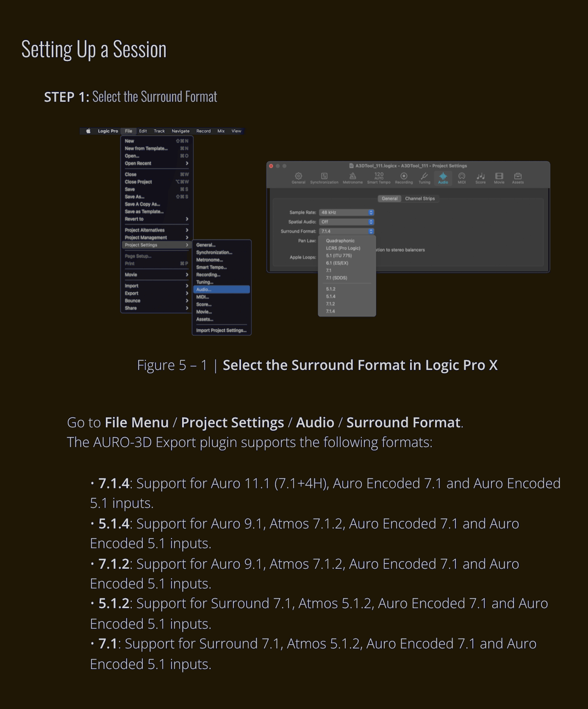Open the MIDI settings icon

click(x=462, y=178)
